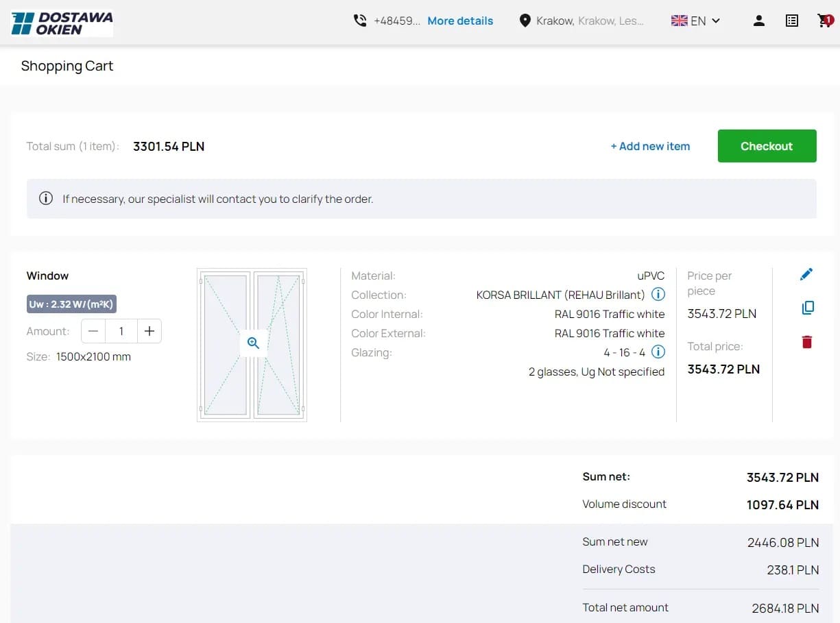The width and height of the screenshot is (840, 623).
Task: Decrease window amount with minus stepper
Action: coord(93,330)
